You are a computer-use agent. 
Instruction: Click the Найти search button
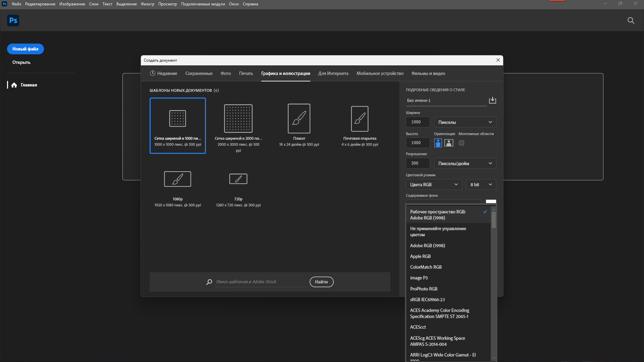pos(321,282)
